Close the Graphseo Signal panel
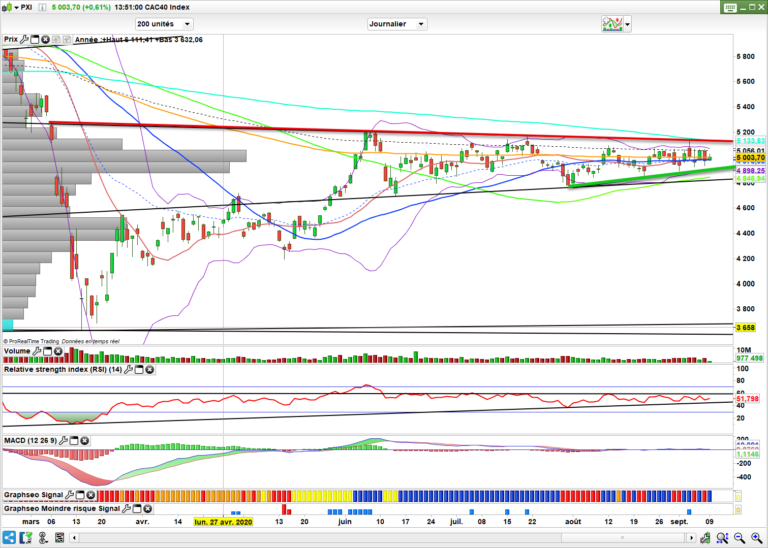This screenshot has height=548, width=768. pos(91,494)
